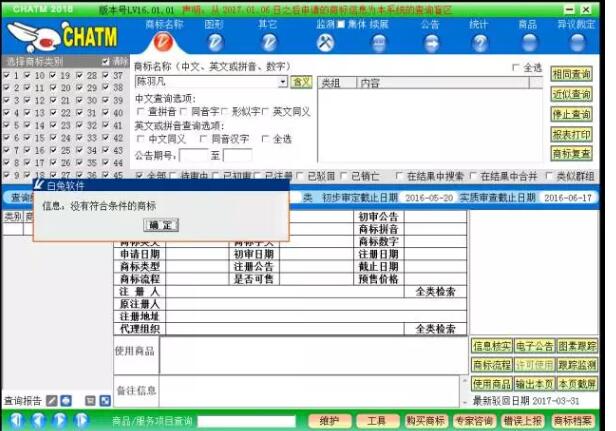This screenshot has width=616, height=431.
Task: Select the 其它 search pen icon
Action: coord(269,42)
